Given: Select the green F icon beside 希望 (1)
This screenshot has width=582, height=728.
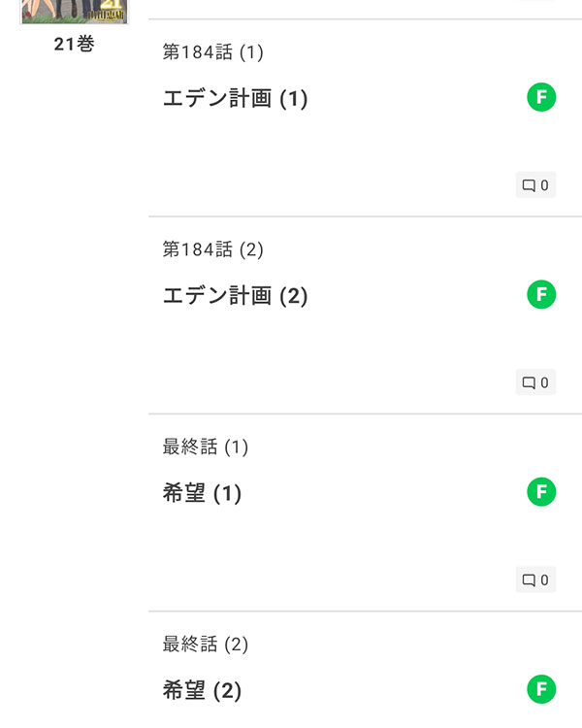Looking at the screenshot, I should point(541,492).
